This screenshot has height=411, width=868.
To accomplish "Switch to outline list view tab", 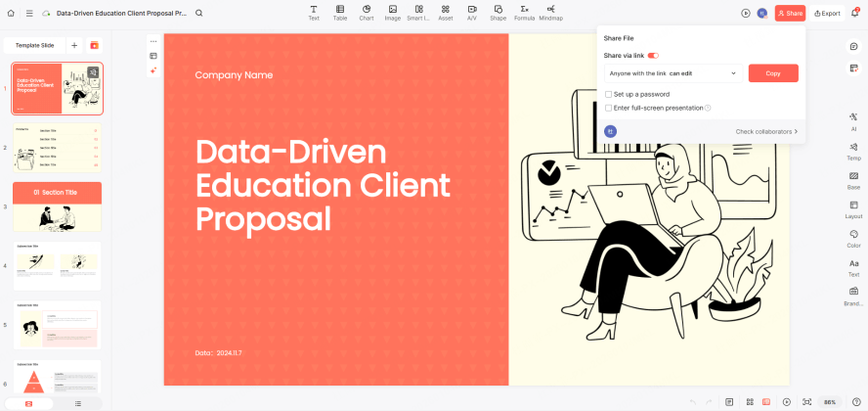I will coord(78,403).
